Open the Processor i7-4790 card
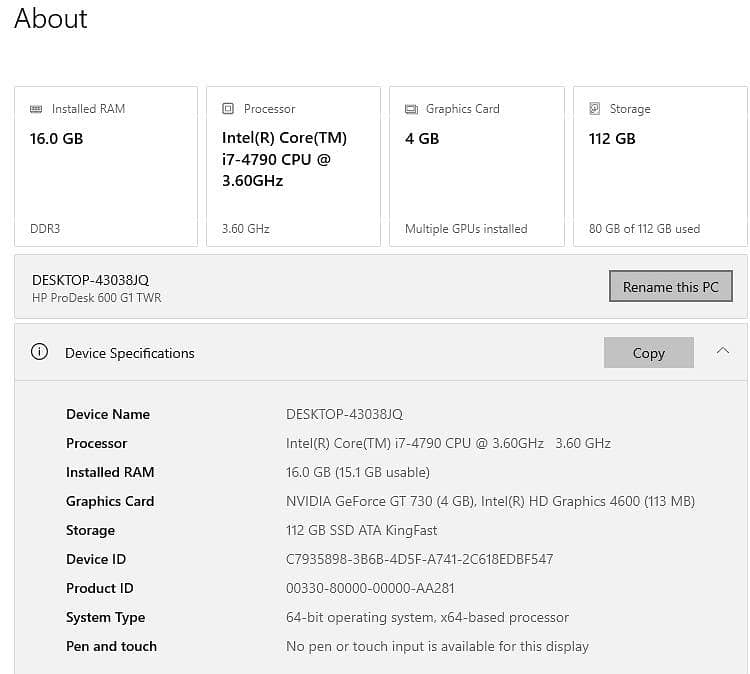This screenshot has width=750, height=674. 293,166
